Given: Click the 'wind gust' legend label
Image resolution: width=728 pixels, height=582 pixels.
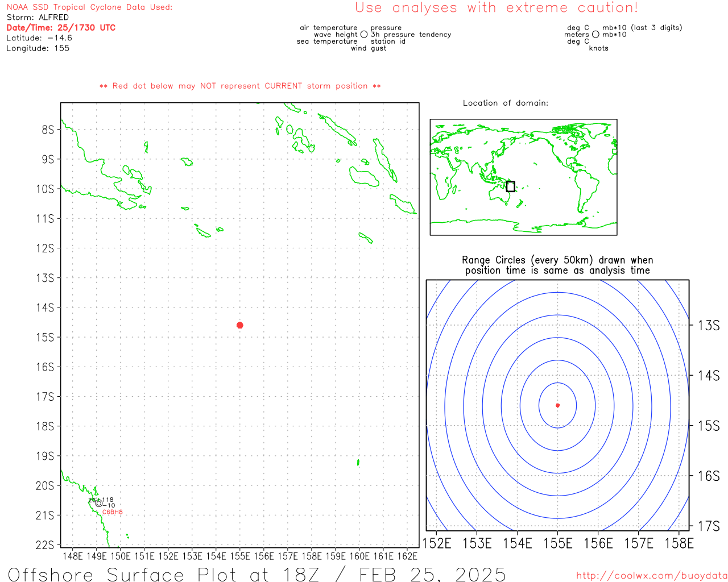Looking at the screenshot, I should [369, 48].
